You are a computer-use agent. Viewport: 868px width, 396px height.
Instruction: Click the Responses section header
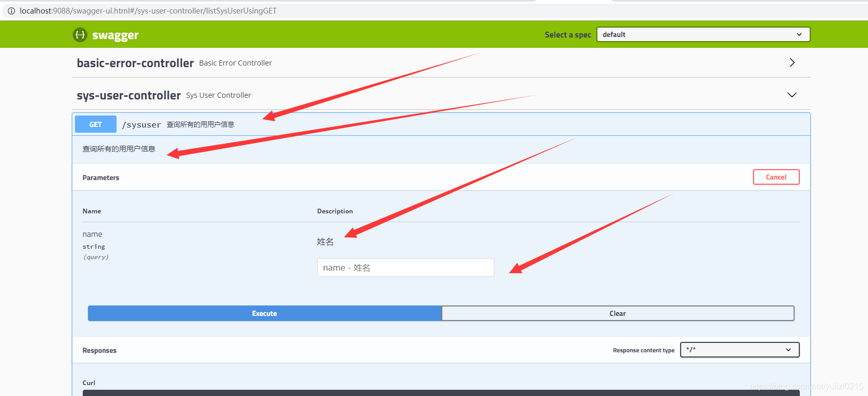[x=99, y=351]
